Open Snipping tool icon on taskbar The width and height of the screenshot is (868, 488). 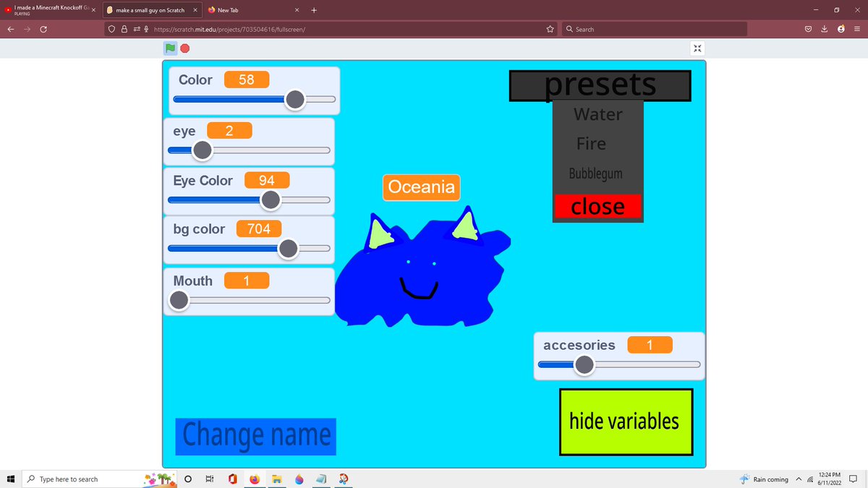[344, 479]
